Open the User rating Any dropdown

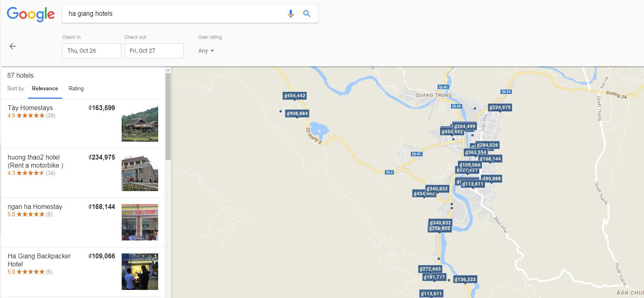pos(206,51)
